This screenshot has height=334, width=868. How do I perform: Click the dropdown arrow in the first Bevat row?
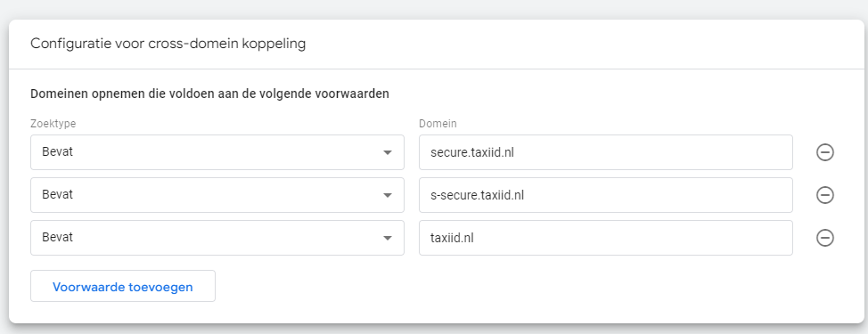click(x=388, y=152)
